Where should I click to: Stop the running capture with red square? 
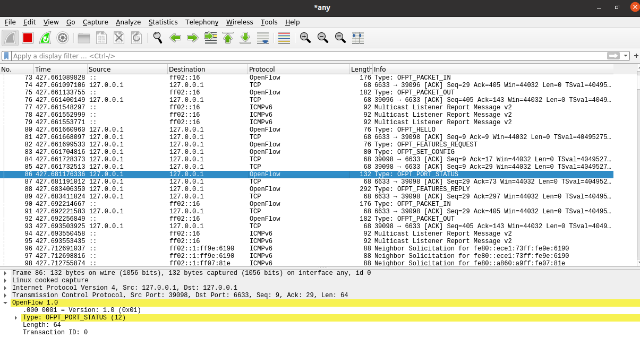pos(28,38)
